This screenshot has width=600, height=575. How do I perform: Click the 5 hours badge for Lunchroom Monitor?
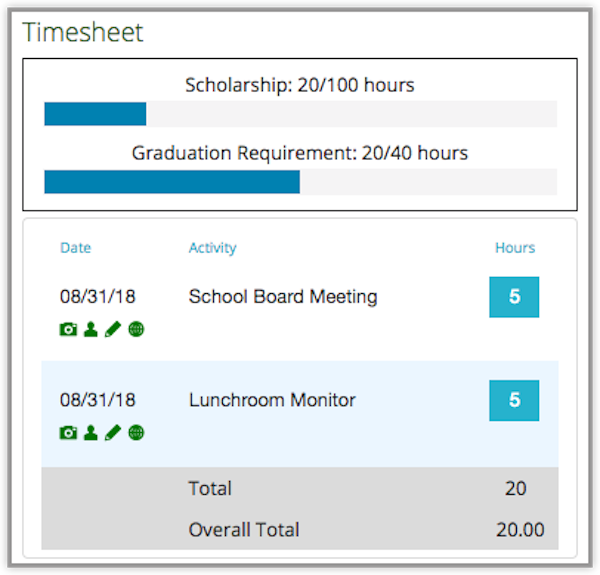[x=514, y=401]
